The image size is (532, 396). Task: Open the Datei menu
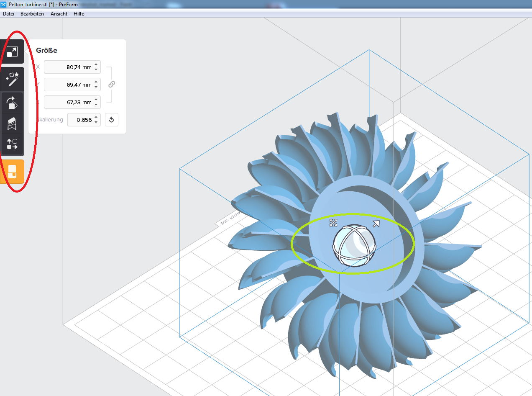click(x=8, y=14)
